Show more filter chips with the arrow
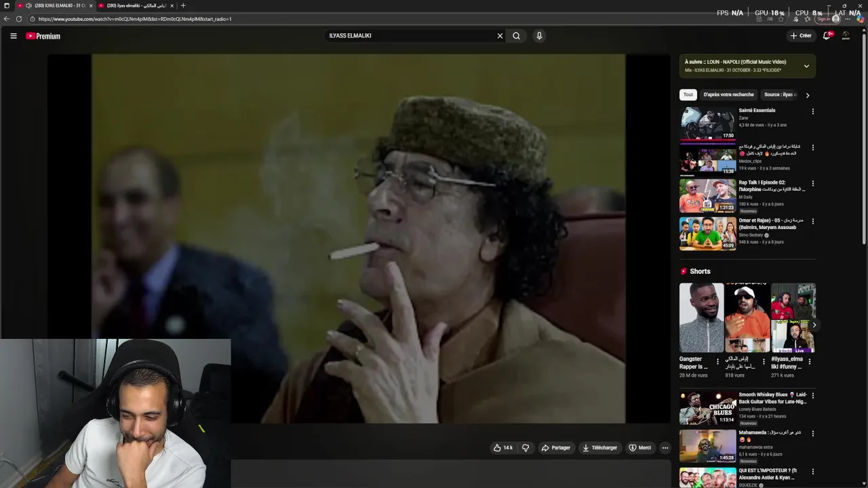Screen dimensions: 868x488 point(807,96)
